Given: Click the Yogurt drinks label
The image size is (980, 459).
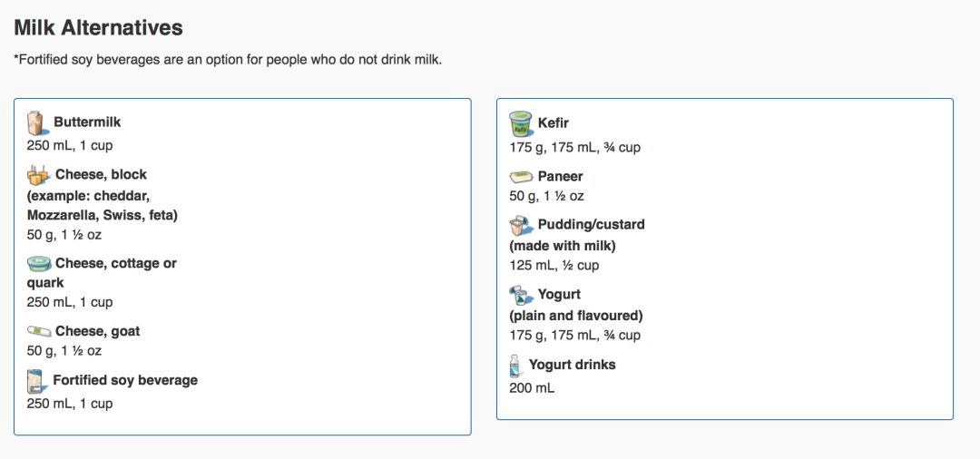Looking at the screenshot, I should (572, 364).
